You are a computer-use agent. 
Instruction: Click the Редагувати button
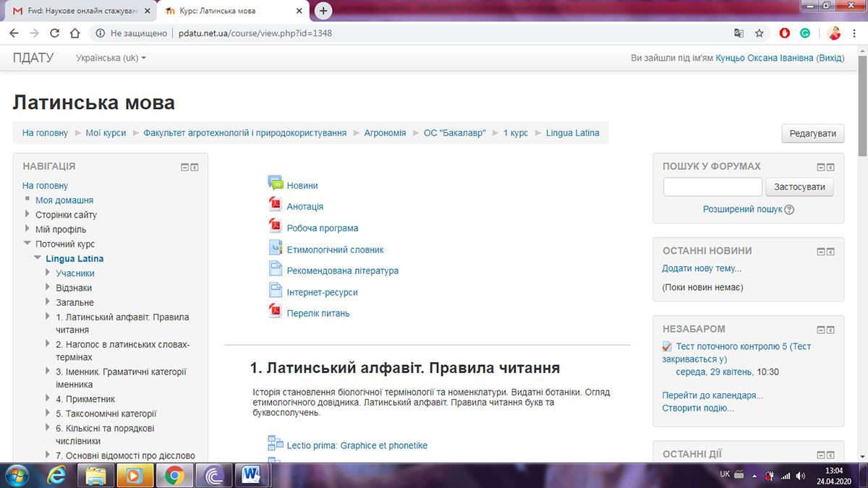pos(812,133)
